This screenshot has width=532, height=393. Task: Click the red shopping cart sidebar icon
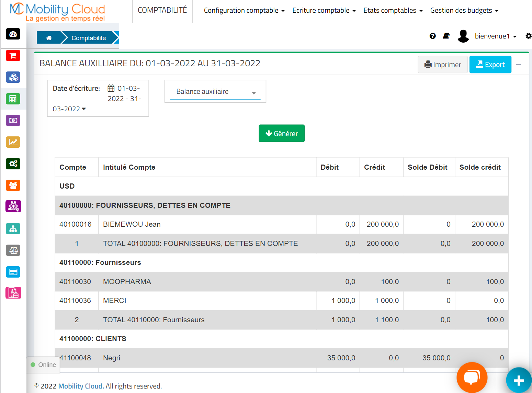(13, 56)
